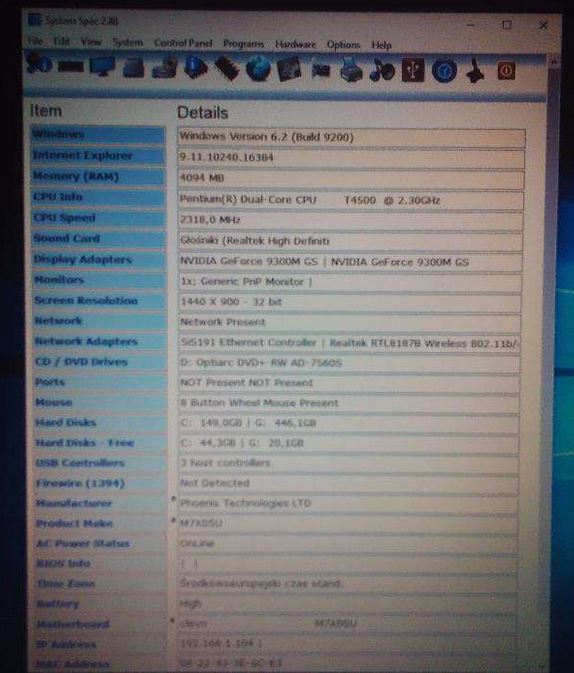Click the monitor display toolbar icon
The width and height of the screenshot is (574, 673).
pos(102,67)
